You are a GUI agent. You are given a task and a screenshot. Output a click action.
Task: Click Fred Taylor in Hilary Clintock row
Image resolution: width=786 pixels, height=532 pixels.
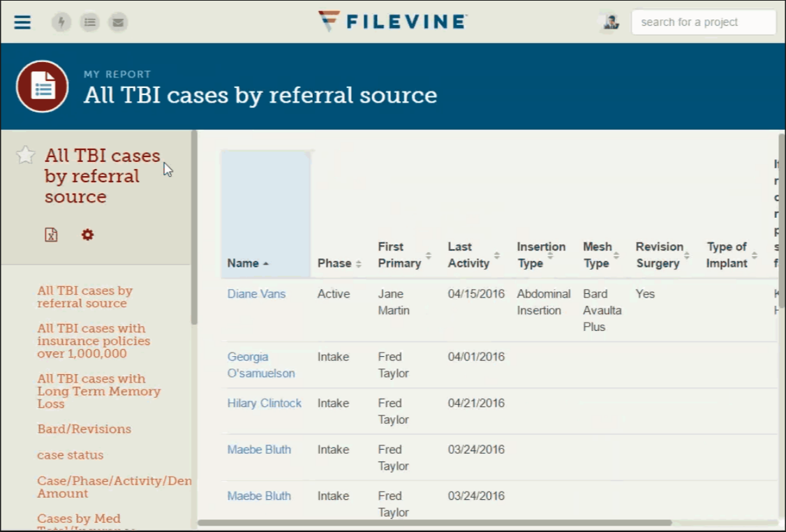click(x=394, y=411)
